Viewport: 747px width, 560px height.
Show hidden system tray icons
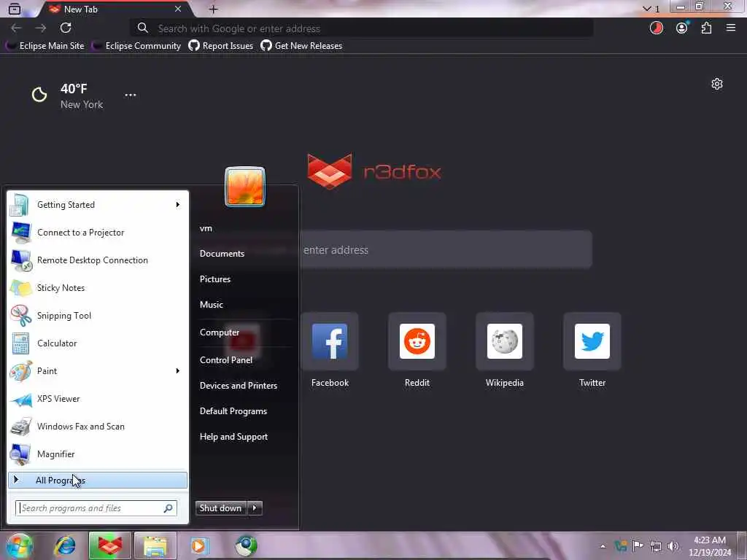(603, 546)
